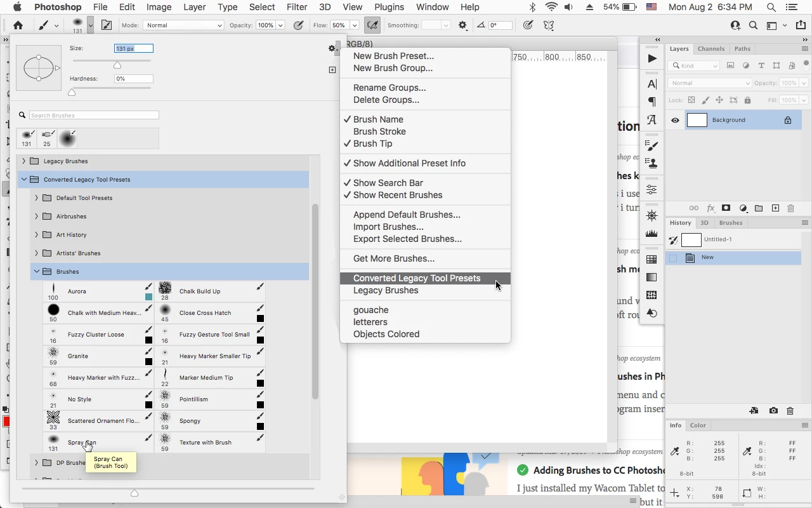812x508 pixels.
Task: Open the Histogram panel icon
Action: coord(652,234)
